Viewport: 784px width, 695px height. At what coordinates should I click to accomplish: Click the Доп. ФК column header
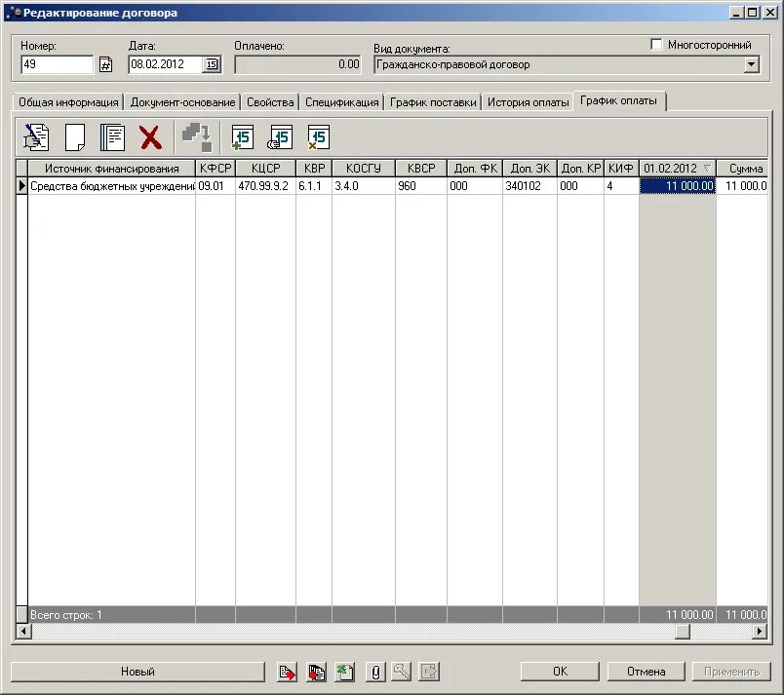475,169
